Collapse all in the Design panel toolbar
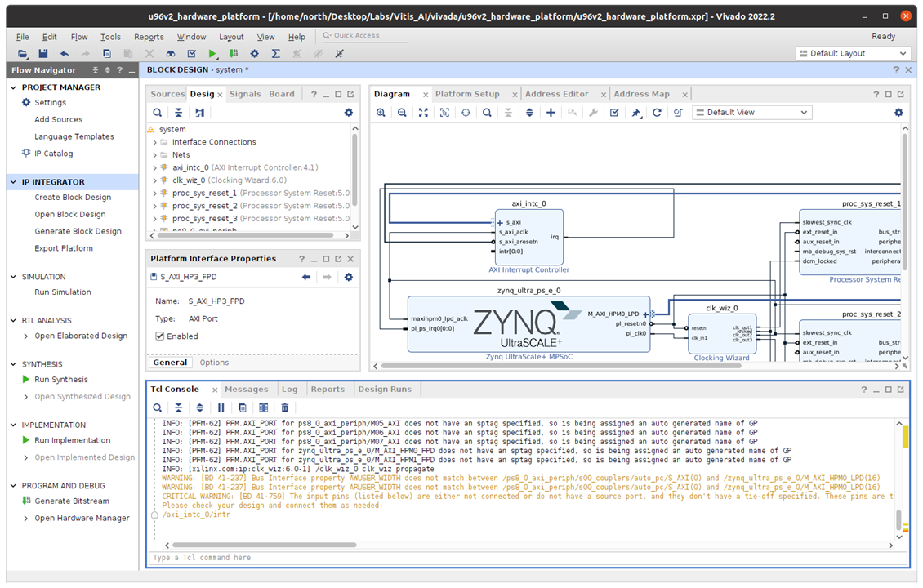 (178, 113)
